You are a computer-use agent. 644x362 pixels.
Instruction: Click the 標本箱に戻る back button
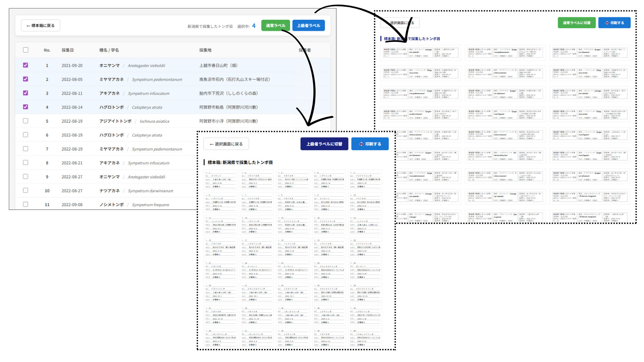pyautogui.click(x=41, y=25)
